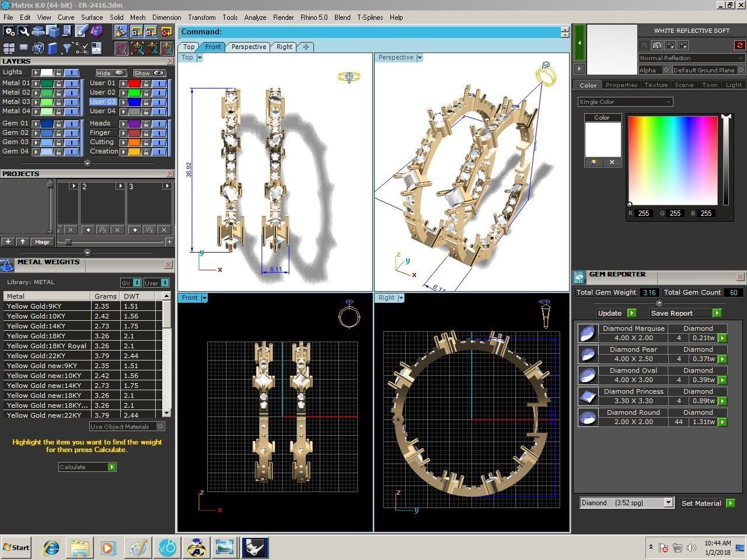The height and width of the screenshot is (560, 747).
Task: Click the User 03 layer blue swatch
Action: pos(134,102)
